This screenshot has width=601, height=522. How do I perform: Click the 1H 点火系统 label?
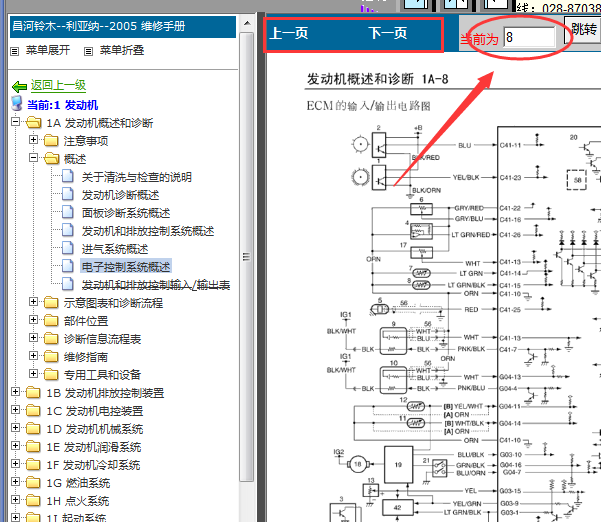tap(78, 501)
